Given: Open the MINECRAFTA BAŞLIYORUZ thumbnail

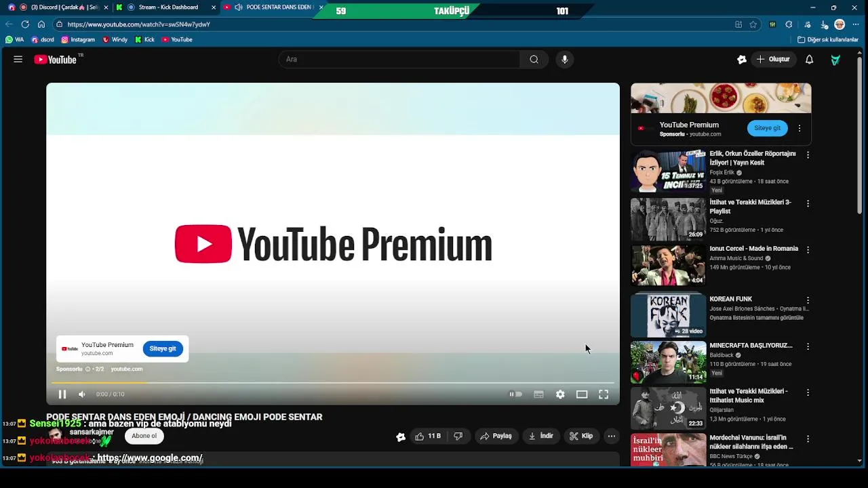Looking at the screenshot, I should pyautogui.click(x=669, y=362).
